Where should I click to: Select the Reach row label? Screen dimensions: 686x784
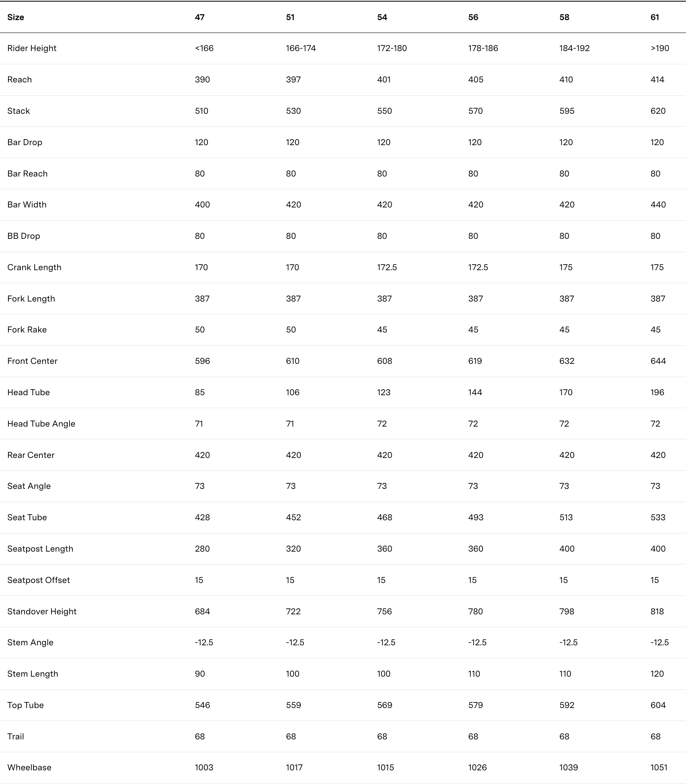coord(19,80)
